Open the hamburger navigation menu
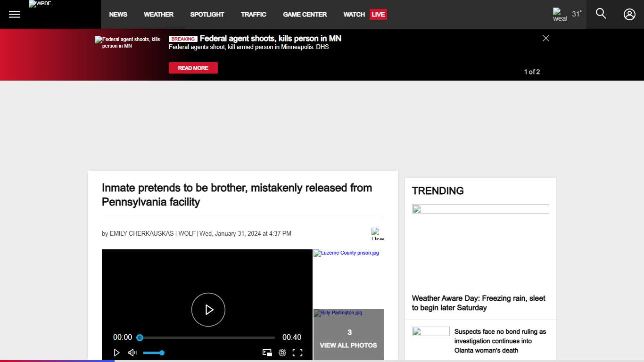Image resolution: width=644 pixels, height=362 pixels. tap(15, 14)
